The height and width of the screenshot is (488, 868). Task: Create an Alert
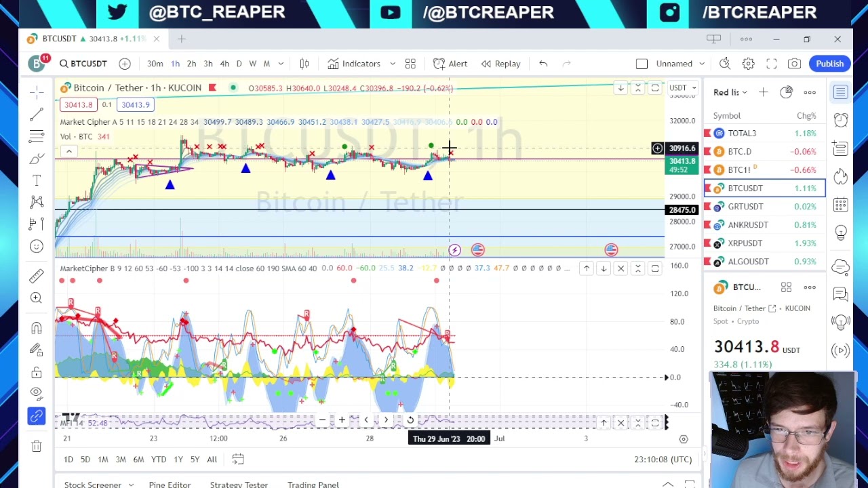pyautogui.click(x=450, y=64)
